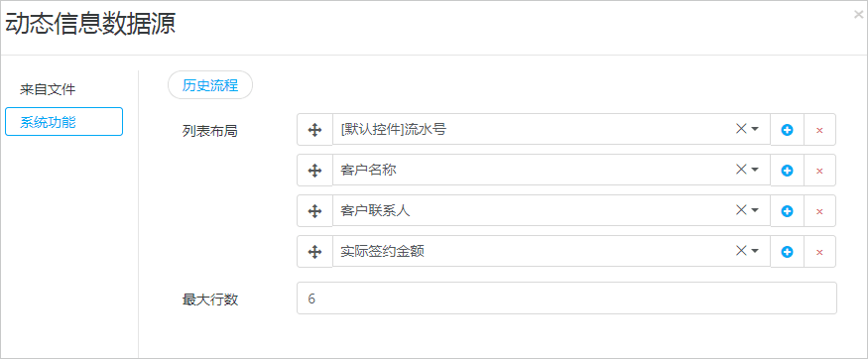868x359 pixels.
Task: Click the move handle for 实际签约金额 row
Action: coord(314,252)
